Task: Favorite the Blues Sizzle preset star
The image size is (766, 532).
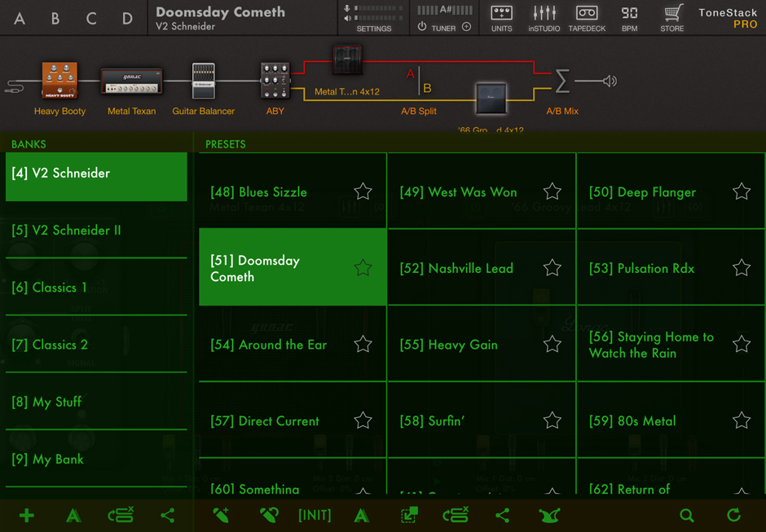Action: pos(363,191)
